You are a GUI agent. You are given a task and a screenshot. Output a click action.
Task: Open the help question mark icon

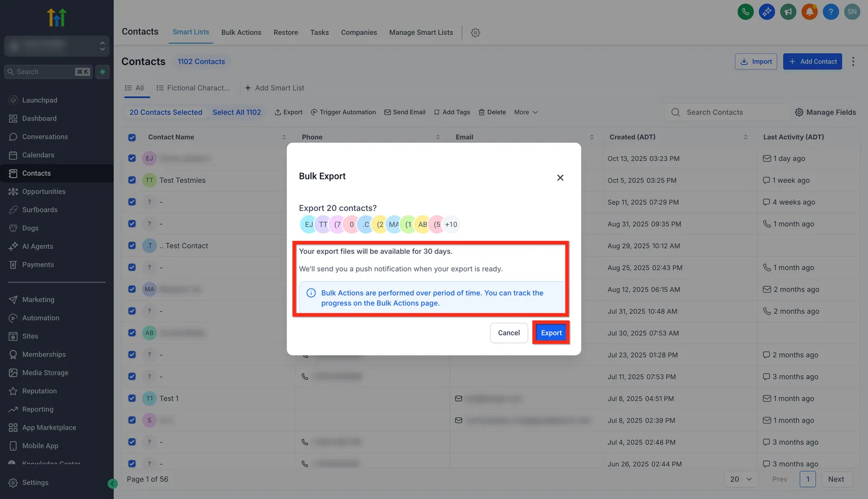point(831,11)
